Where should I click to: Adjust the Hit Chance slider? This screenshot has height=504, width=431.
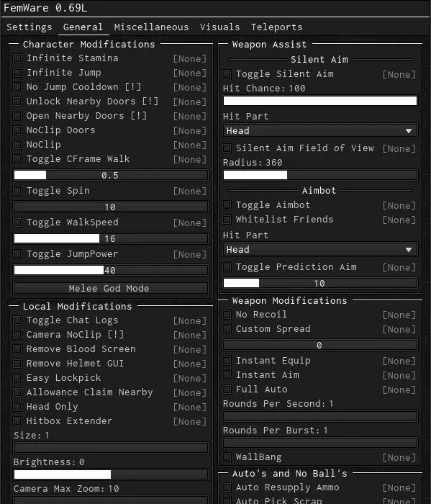coord(320,101)
